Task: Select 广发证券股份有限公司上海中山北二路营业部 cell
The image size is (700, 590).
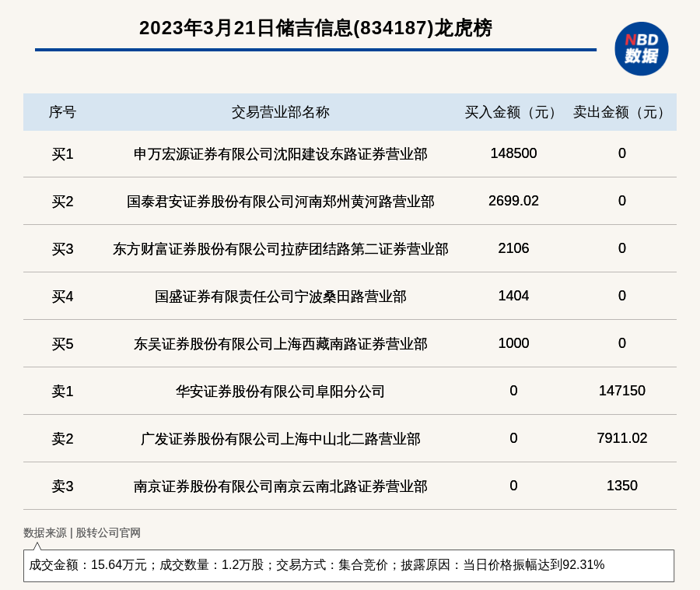Action: point(280,438)
